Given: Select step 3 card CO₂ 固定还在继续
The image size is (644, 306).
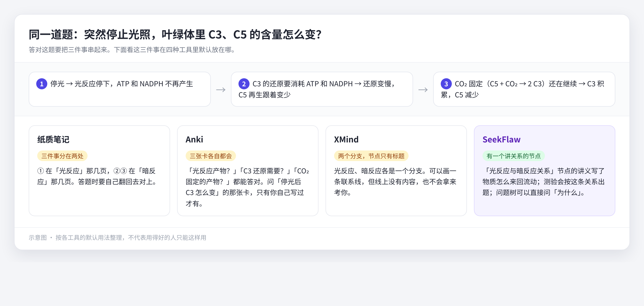Looking at the screenshot, I should coord(524,89).
